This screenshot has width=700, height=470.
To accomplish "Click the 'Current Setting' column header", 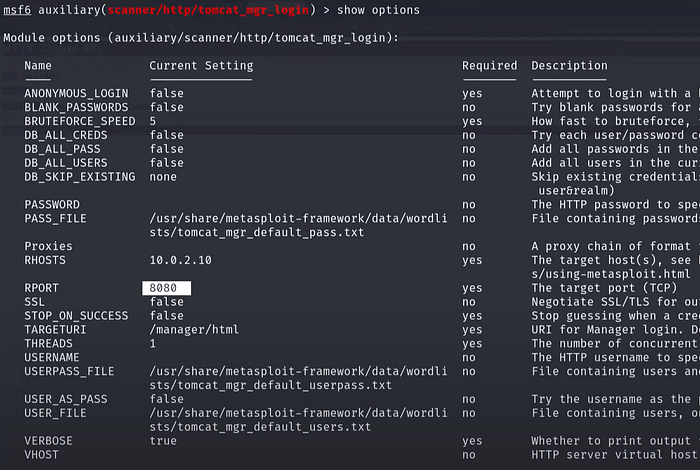I will coord(201,66).
